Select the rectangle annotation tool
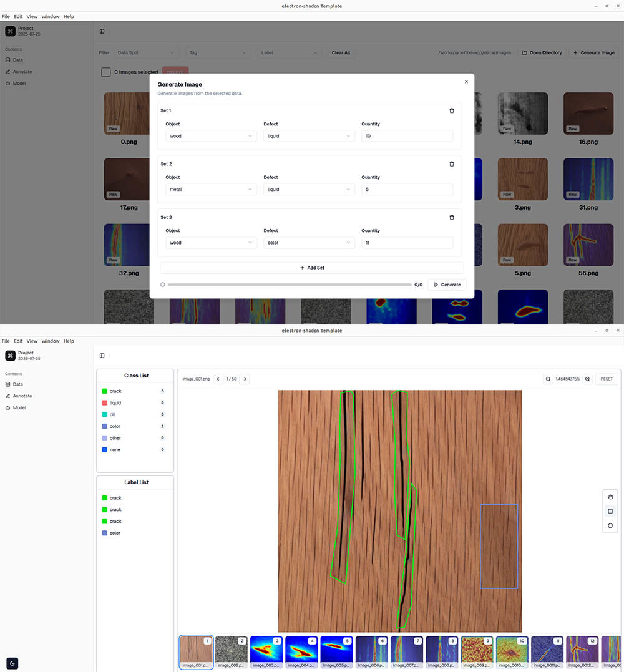 pos(610,511)
